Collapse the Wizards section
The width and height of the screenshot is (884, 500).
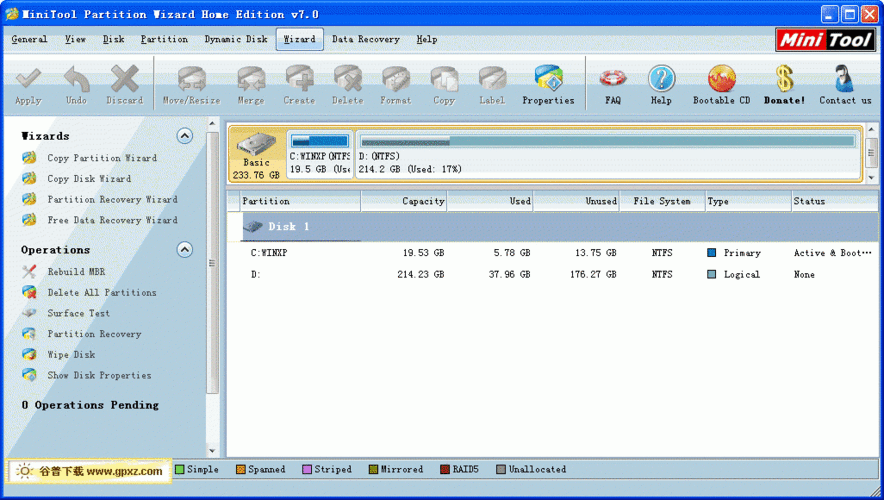(x=185, y=136)
